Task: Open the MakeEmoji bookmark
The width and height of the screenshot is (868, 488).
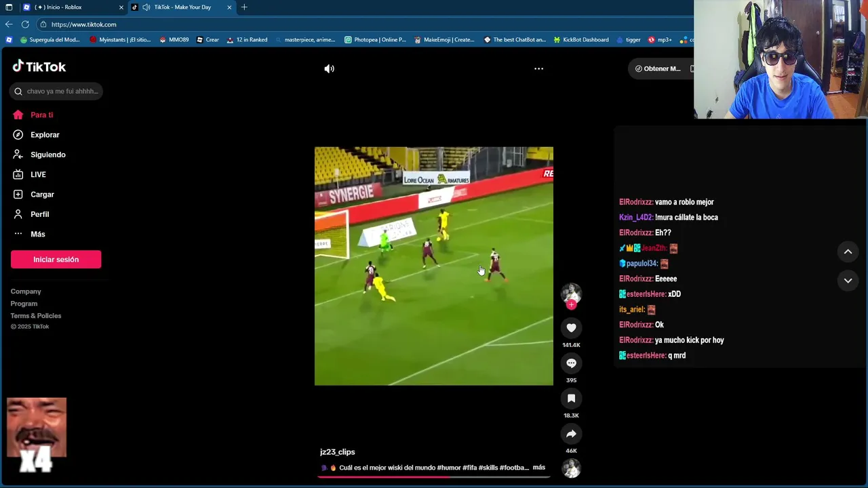Action: pos(444,40)
